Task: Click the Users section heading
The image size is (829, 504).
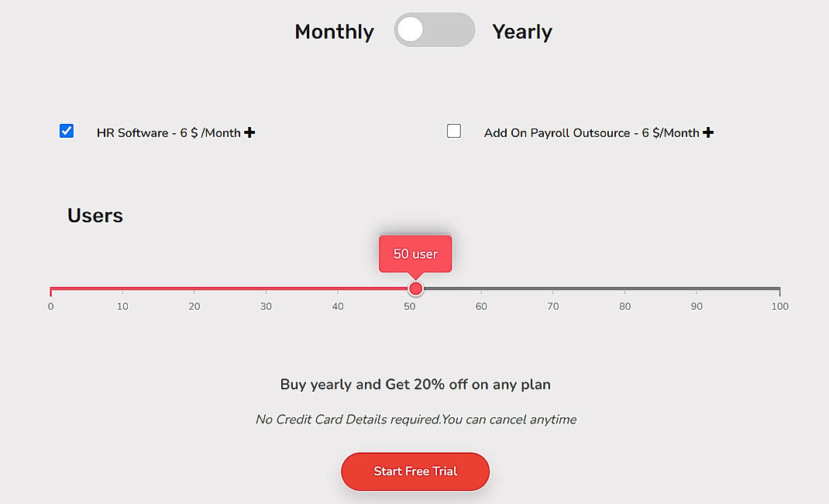Action: [95, 215]
